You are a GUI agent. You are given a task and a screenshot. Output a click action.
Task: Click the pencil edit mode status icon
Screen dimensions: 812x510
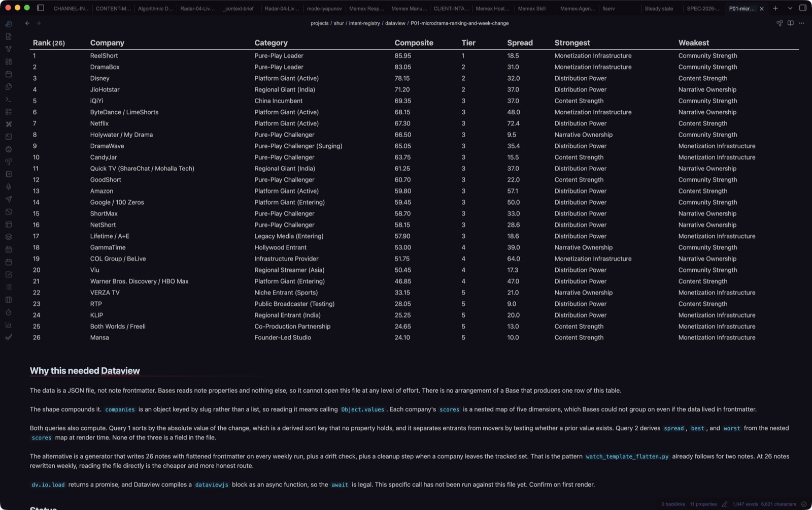pos(725,504)
